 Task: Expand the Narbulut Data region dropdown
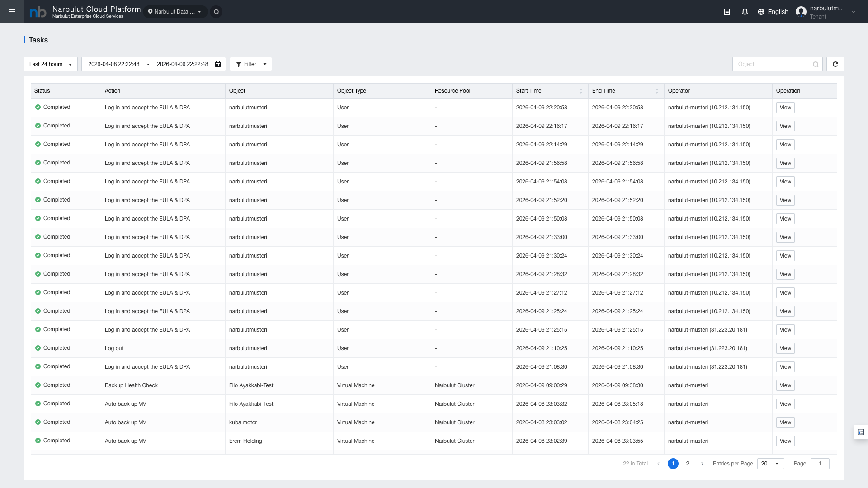(x=175, y=12)
